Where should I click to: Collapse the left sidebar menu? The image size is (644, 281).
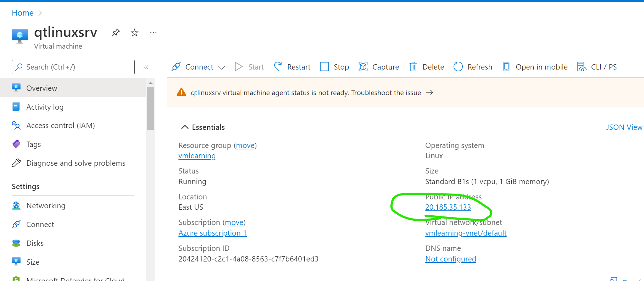(x=145, y=67)
